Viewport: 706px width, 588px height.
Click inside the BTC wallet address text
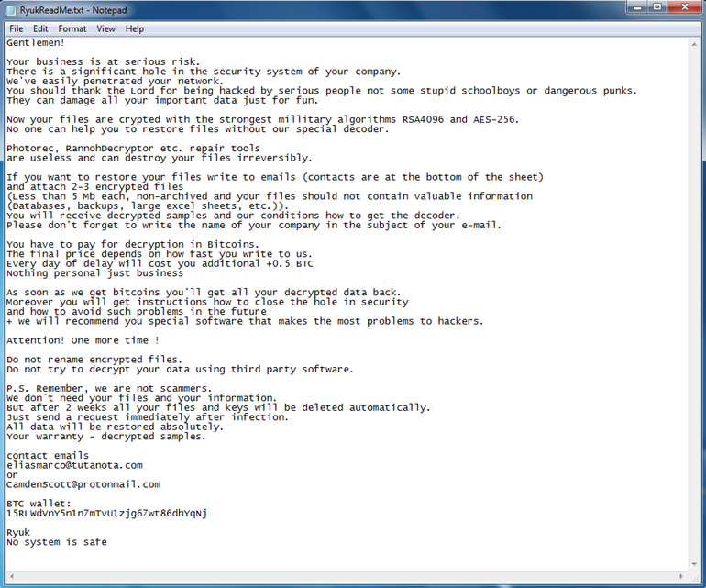[x=106, y=513]
